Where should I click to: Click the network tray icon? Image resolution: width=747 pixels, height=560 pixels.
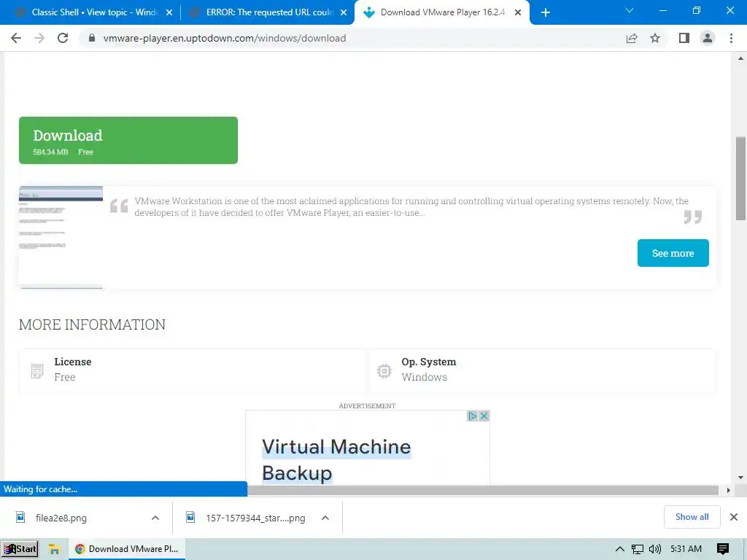(x=638, y=549)
